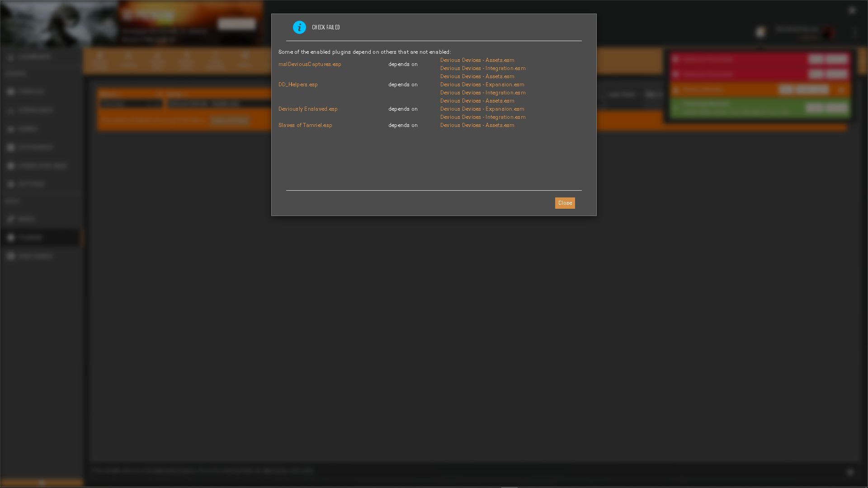Open Integration.esm dependency listed for mslDeviousCaptures.esp

[483, 68]
